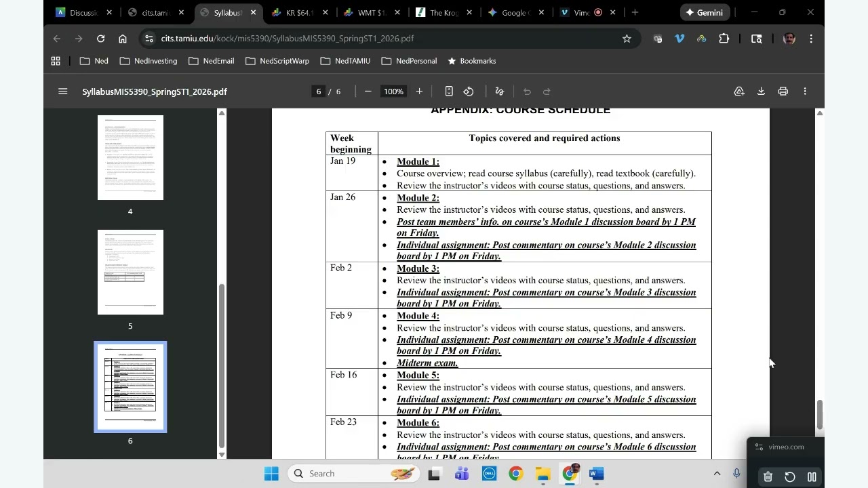Zoom out of the PDF
868x488 pixels.
(x=368, y=91)
